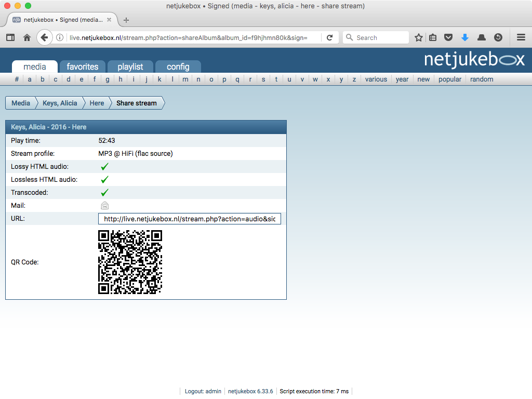
Task: Open the config tab
Action: (178, 66)
